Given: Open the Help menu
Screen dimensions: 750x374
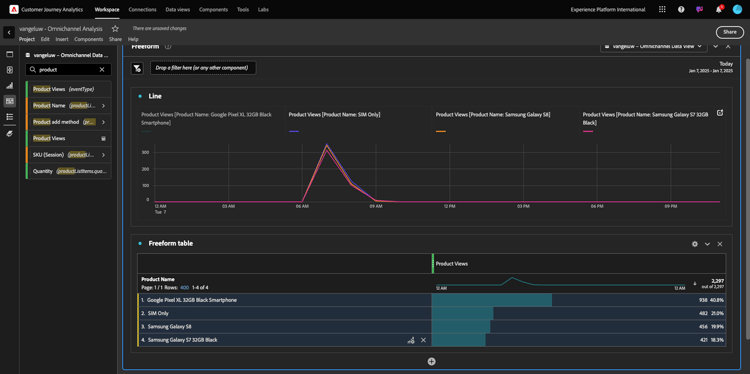Looking at the screenshot, I should tap(133, 39).
